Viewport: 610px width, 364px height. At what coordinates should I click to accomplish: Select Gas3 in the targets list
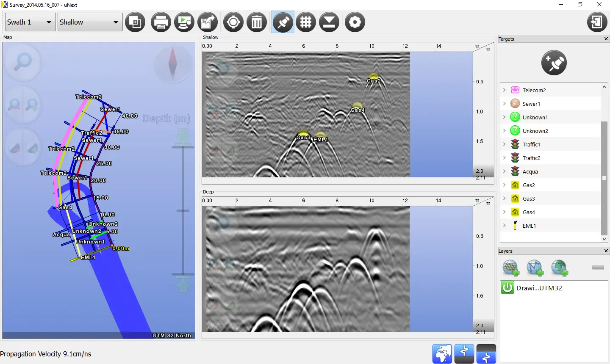pyautogui.click(x=529, y=199)
